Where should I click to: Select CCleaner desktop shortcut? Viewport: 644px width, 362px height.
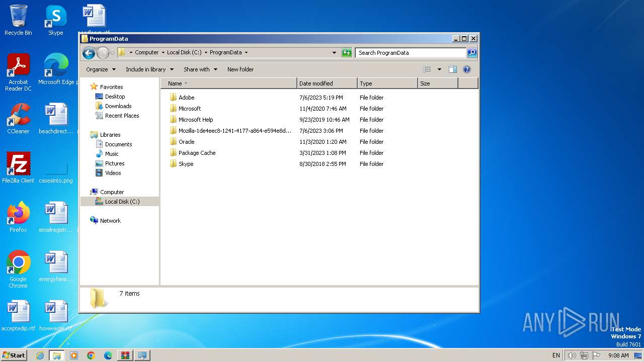pos(18,119)
